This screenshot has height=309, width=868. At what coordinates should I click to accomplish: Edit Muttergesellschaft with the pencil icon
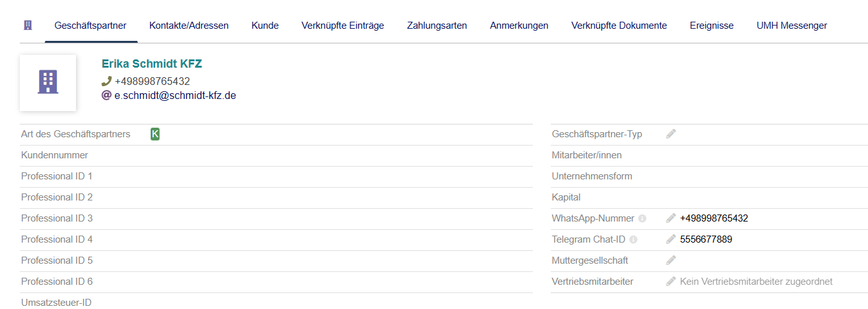pos(671,260)
